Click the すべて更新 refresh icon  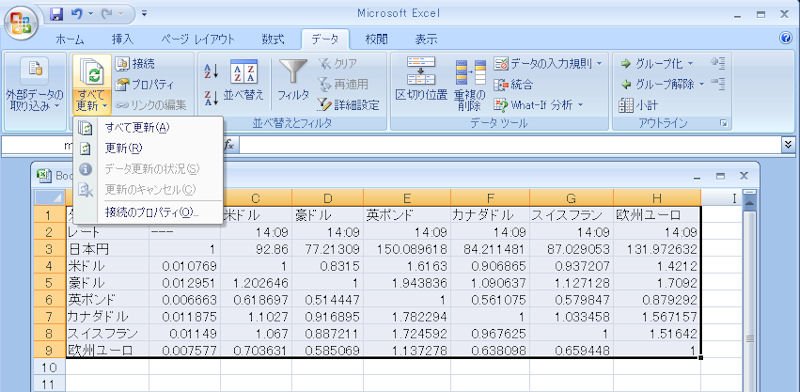click(x=92, y=71)
